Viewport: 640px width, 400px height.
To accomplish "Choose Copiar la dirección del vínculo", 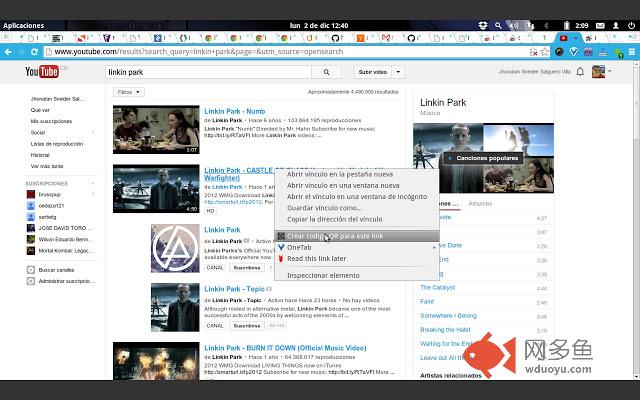I will point(335,219).
